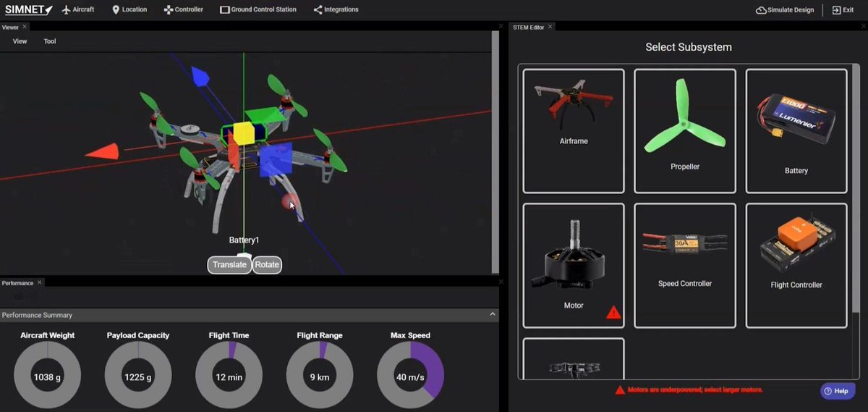Click the red gizmo plane handle
The width and height of the screenshot is (868, 412).
(234, 150)
